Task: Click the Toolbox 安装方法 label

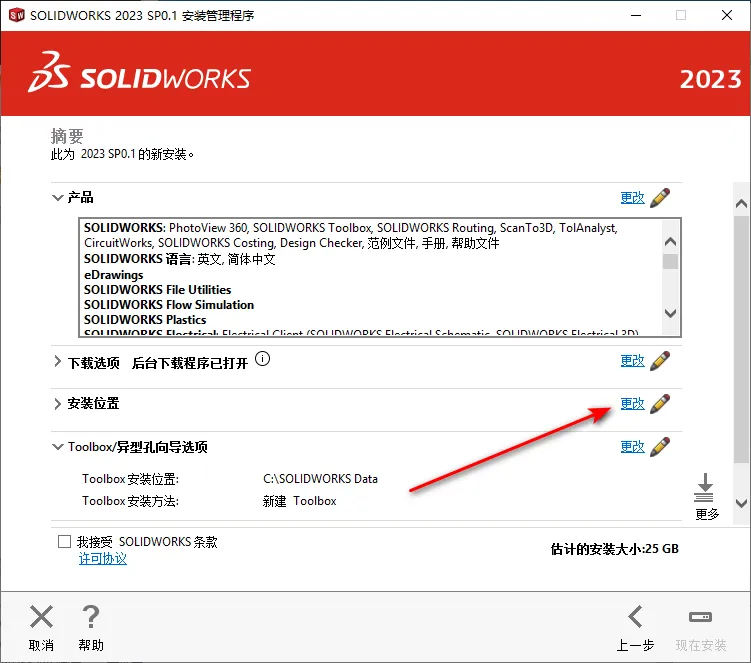Action: click(130, 501)
